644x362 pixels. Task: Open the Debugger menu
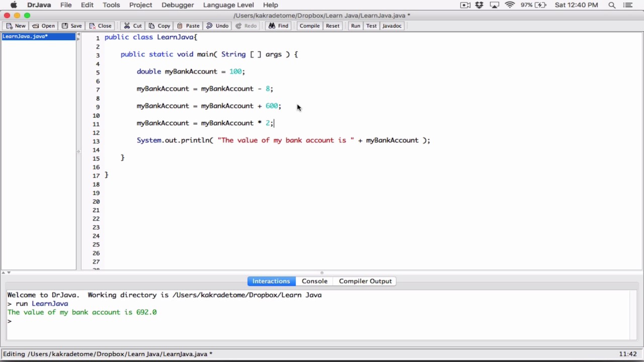click(x=178, y=5)
